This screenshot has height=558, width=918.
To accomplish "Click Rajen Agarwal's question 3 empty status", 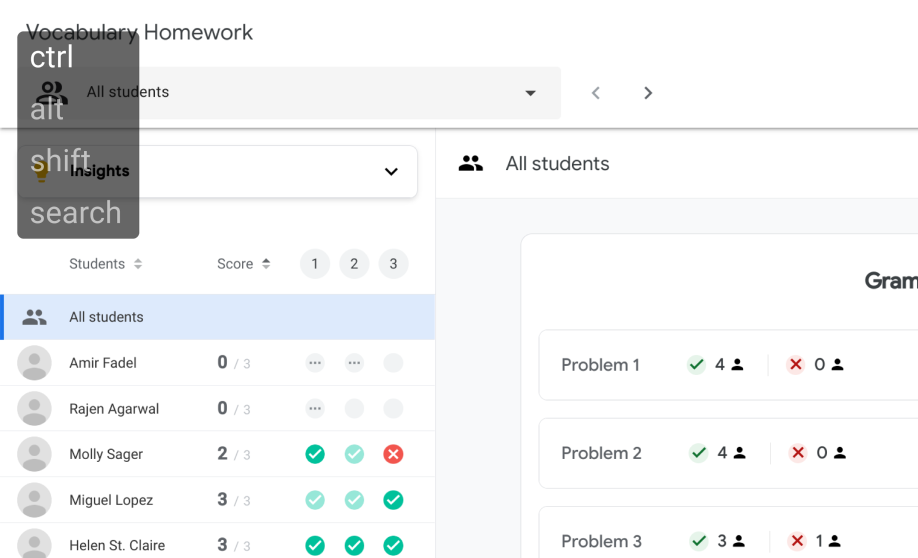I will click(x=393, y=408).
